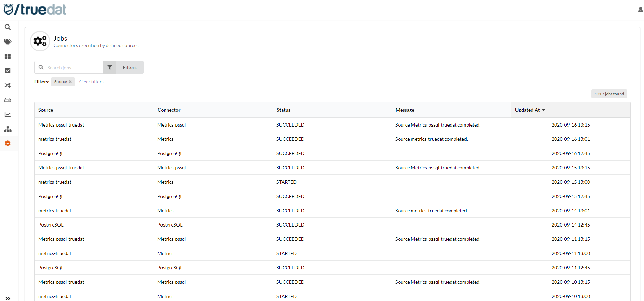This screenshot has width=644, height=301.
Task: Open the grid dashboard icon in sidebar
Action: coord(7,56)
